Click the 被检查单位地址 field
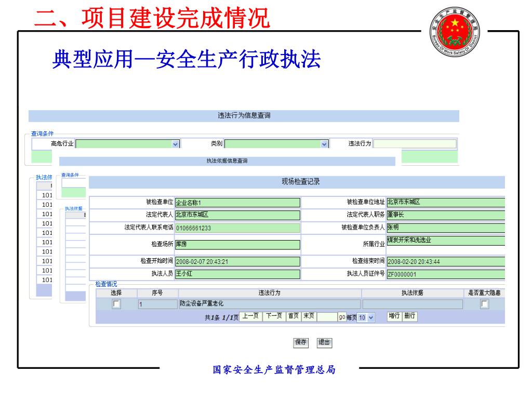Image resolution: width=532 pixels, height=399 pixels. [446, 203]
